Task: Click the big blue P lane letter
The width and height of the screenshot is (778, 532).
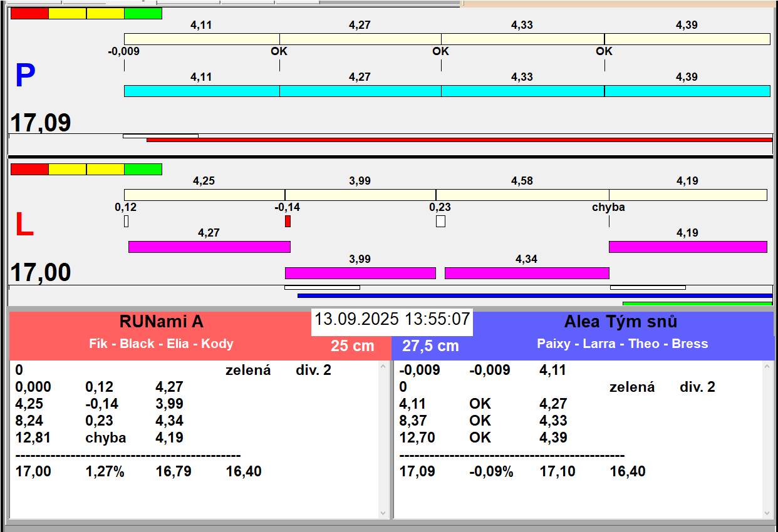Action: [x=25, y=76]
